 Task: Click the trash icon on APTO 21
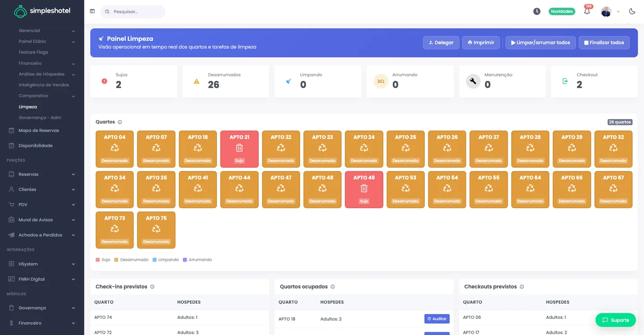click(x=239, y=148)
